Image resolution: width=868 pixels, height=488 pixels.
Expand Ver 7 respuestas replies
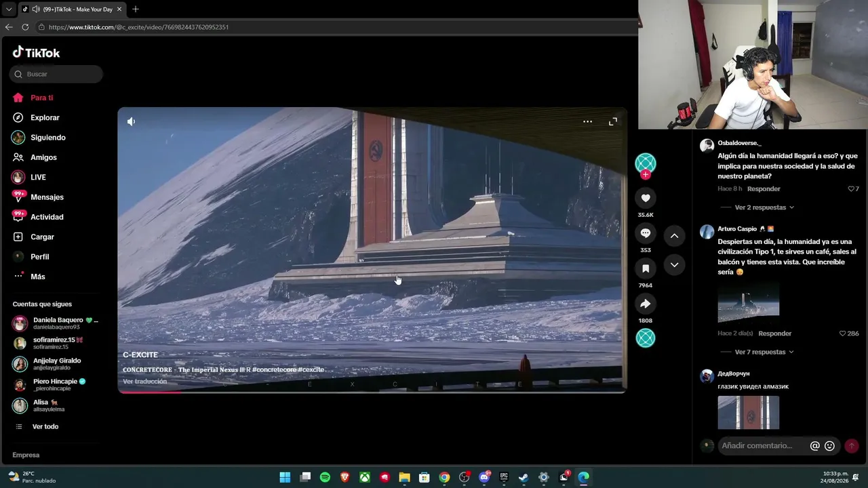coord(760,352)
